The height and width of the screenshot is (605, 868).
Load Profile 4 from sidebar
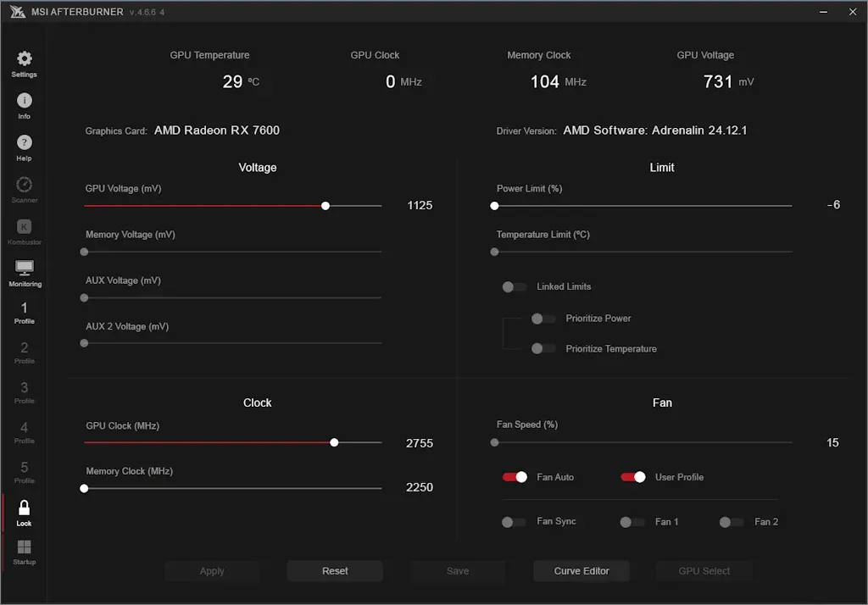[25, 432]
